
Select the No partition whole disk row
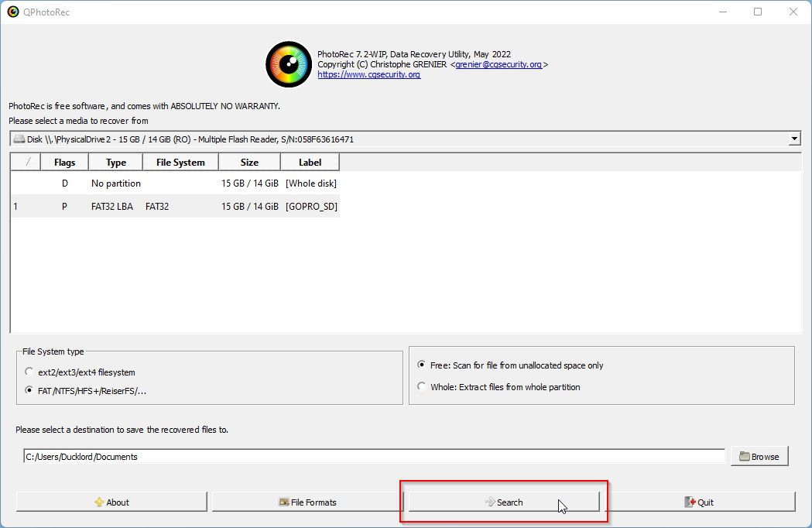coord(175,183)
